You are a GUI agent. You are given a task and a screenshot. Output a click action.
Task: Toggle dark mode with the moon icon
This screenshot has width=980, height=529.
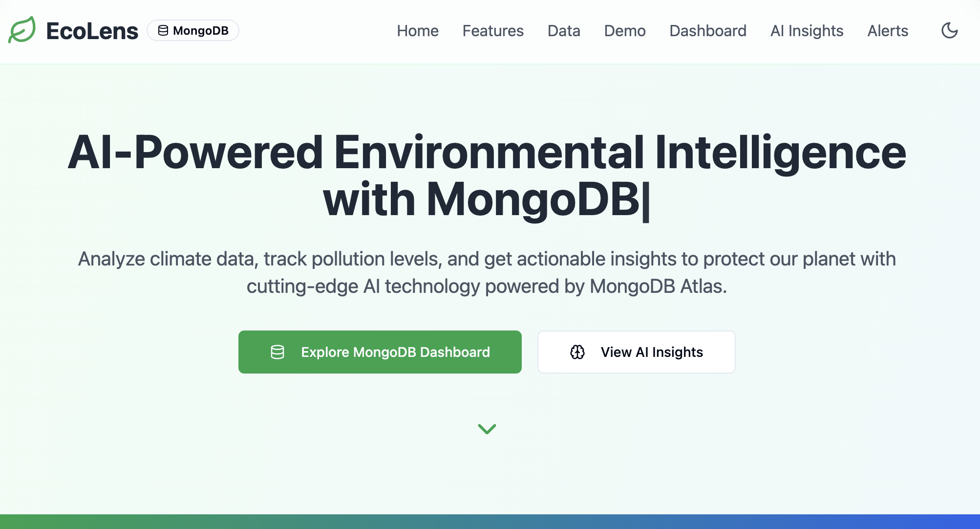coord(949,31)
